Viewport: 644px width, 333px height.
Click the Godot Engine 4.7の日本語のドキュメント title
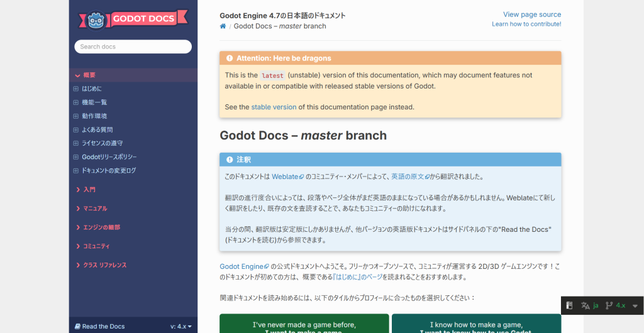282,16
